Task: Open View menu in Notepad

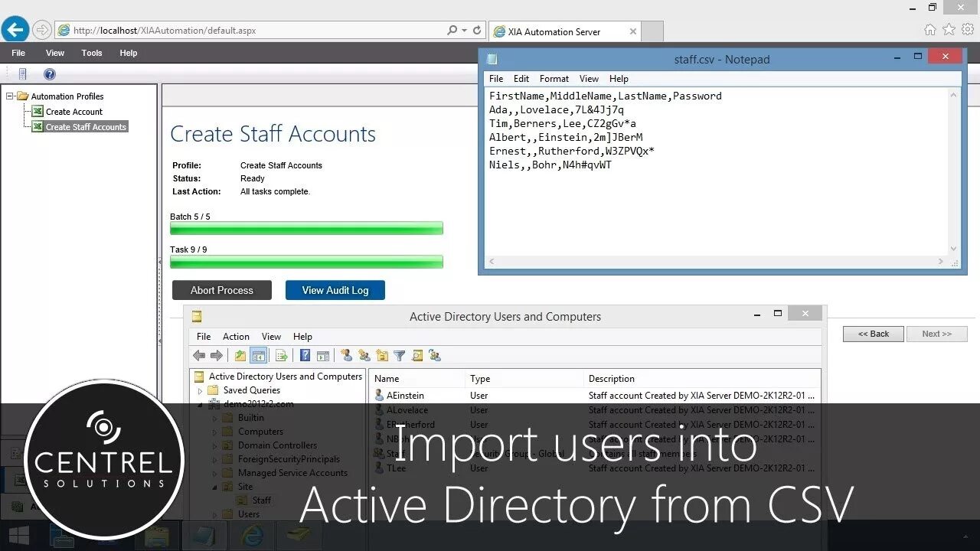Action: pyautogui.click(x=589, y=79)
